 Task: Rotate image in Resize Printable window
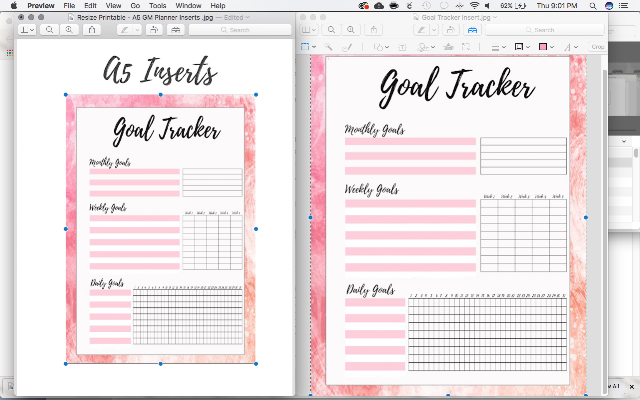[x=154, y=30]
